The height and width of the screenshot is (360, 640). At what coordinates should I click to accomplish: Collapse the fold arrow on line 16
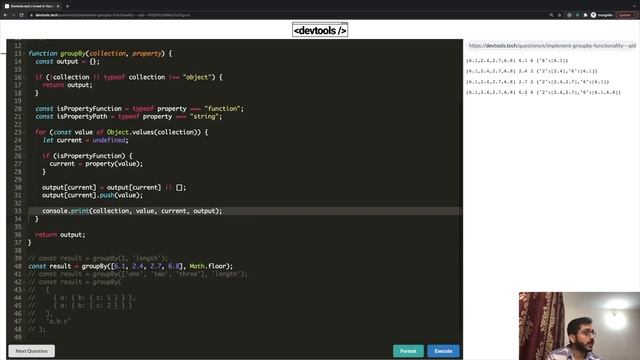(24, 77)
